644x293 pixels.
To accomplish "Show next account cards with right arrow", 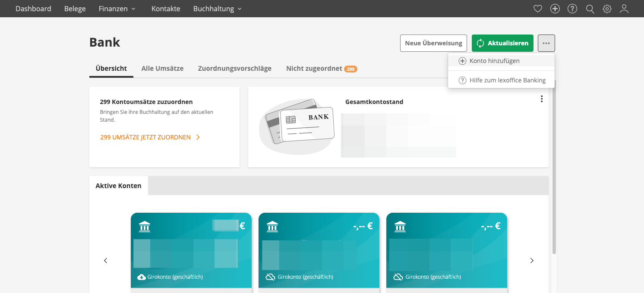I will (x=532, y=261).
